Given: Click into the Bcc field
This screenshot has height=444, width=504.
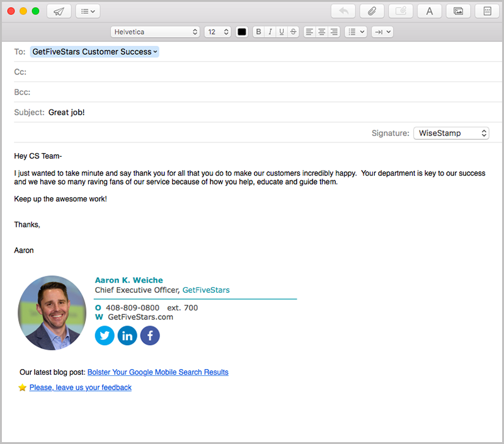Looking at the screenshot, I should click(257, 92).
